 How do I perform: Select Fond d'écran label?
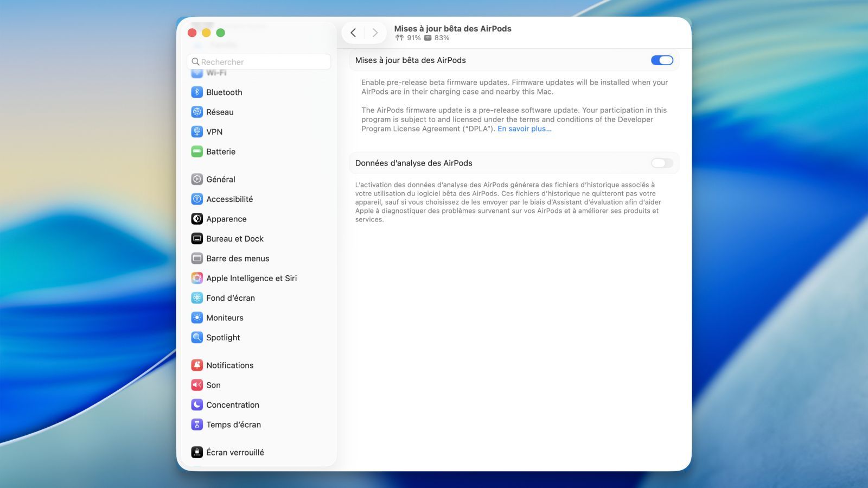click(231, 298)
